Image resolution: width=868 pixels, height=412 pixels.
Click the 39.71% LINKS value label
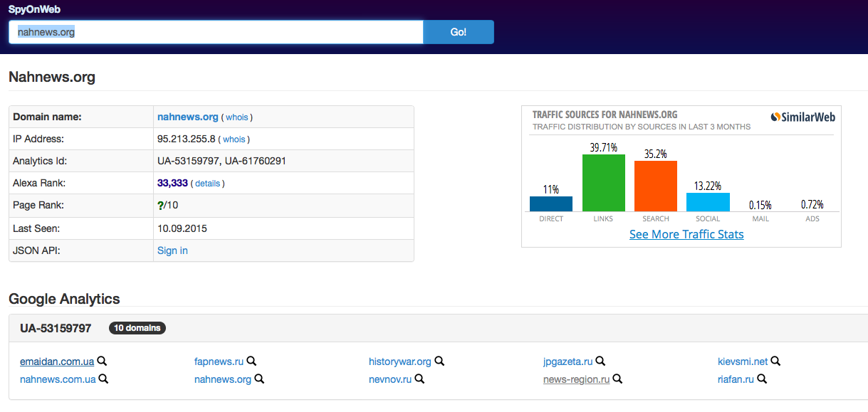point(603,147)
